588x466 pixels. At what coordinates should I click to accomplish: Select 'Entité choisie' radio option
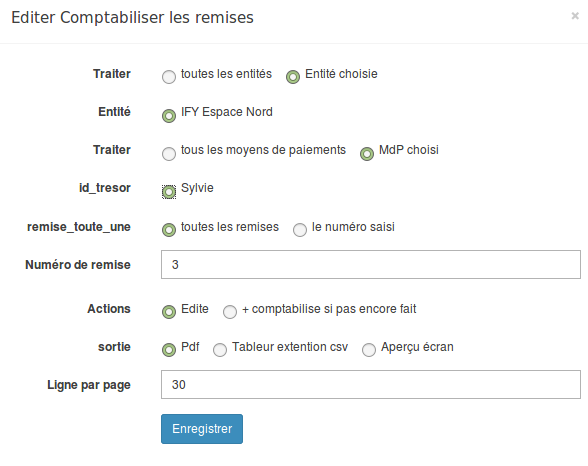(x=293, y=77)
